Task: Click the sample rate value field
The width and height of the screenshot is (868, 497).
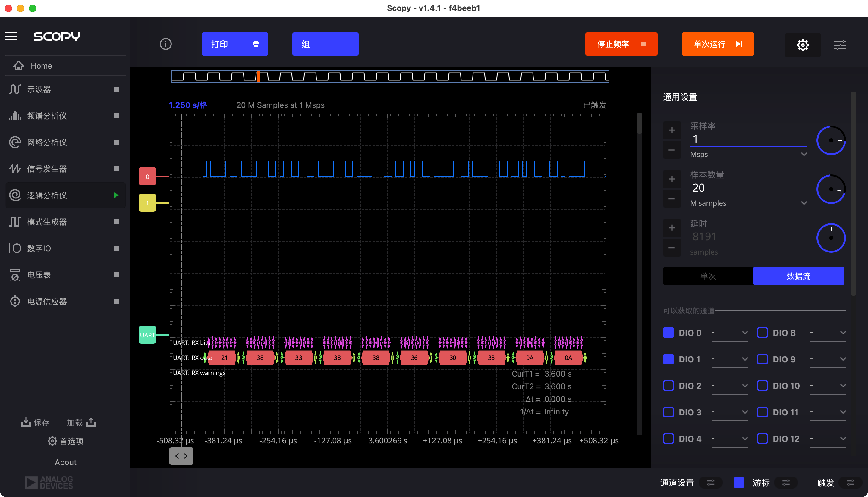Action: pos(748,139)
